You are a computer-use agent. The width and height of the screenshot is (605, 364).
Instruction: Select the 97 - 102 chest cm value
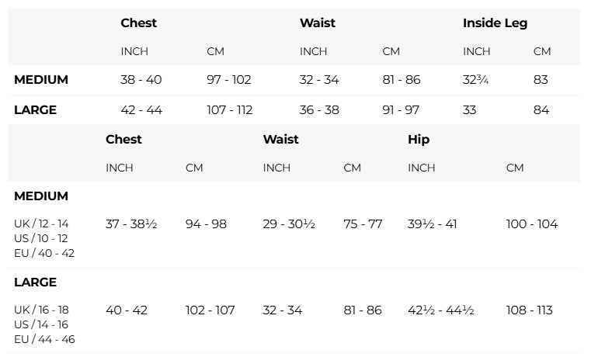click(x=229, y=80)
